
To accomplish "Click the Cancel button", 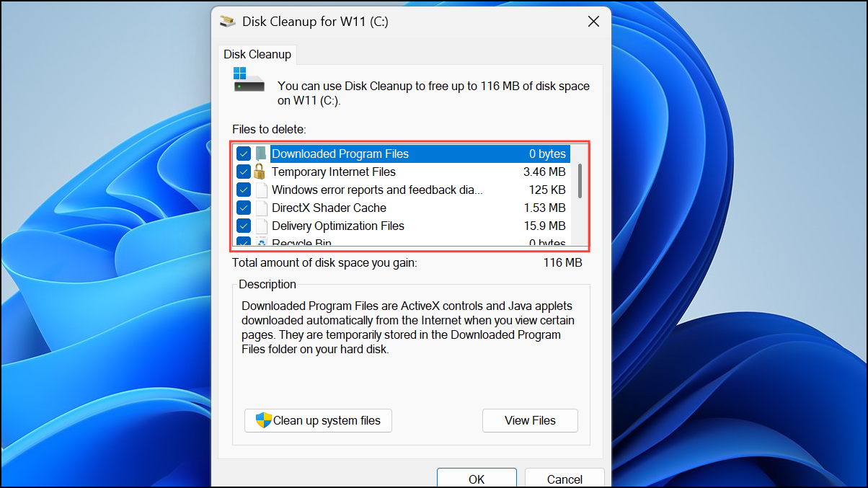I will click(x=564, y=478).
